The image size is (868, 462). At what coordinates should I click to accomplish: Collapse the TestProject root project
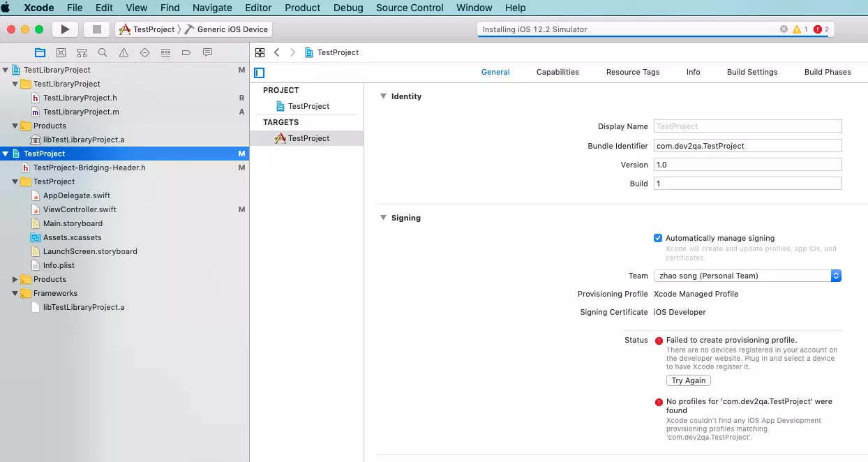pos(6,154)
